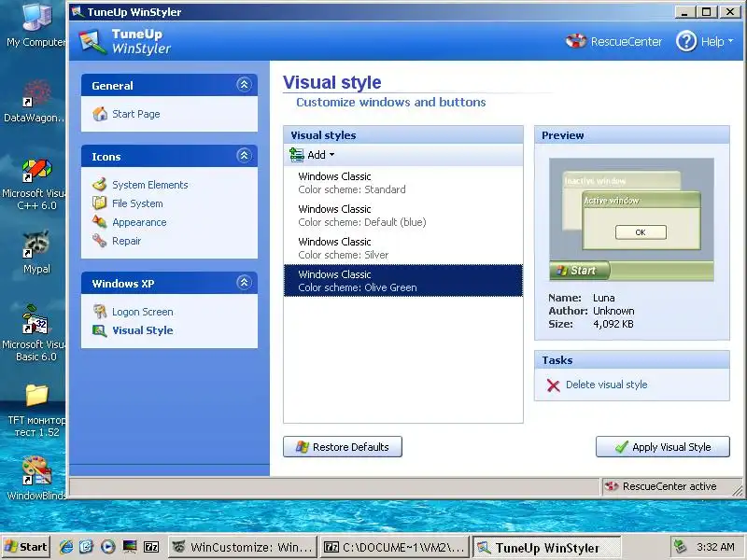
Task: Open the Appearance link
Action: click(x=139, y=222)
